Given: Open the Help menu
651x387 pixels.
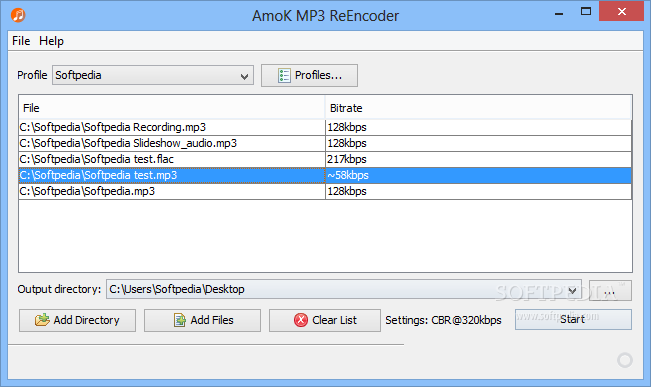Looking at the screenshot, I should [x=51, y=41].
